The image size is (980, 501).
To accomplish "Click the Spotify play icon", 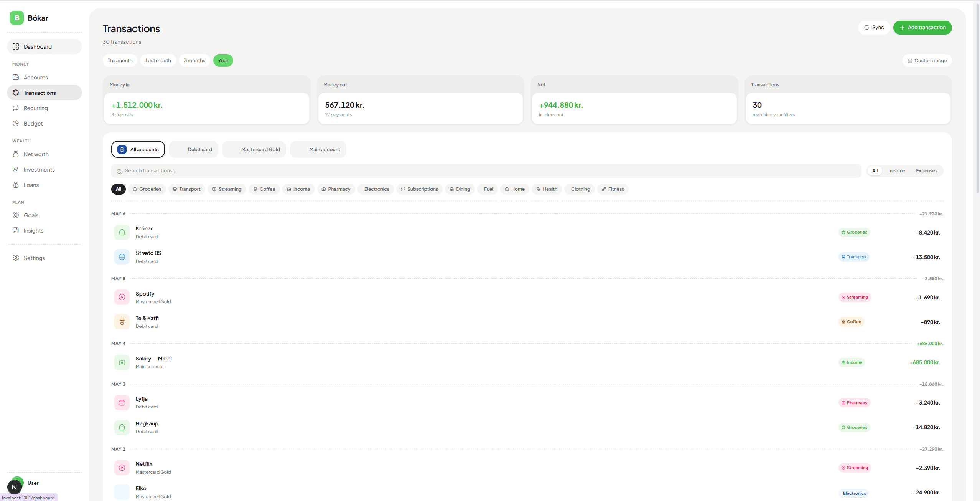I will pyautogui.click(x=122, y=297).
